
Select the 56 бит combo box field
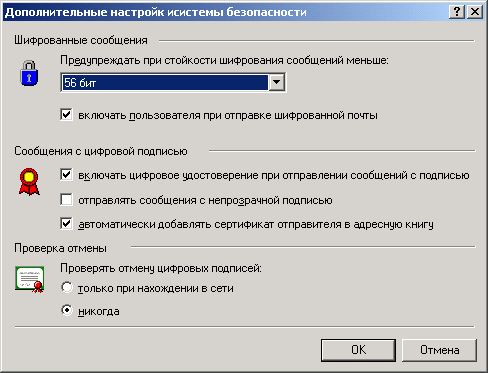click(x=173, y=82)
